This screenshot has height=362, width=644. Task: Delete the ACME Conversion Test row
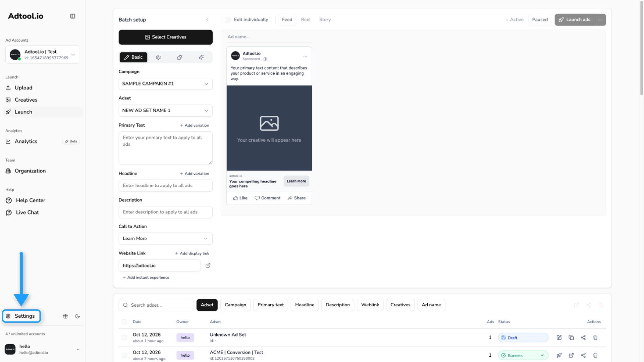tap(595, 355)
